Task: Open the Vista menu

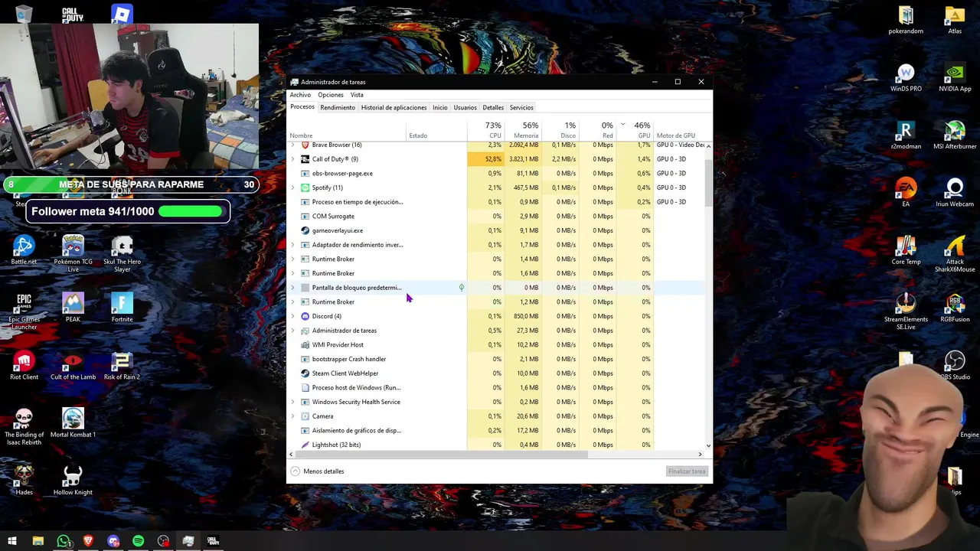Action: (357, 95)
